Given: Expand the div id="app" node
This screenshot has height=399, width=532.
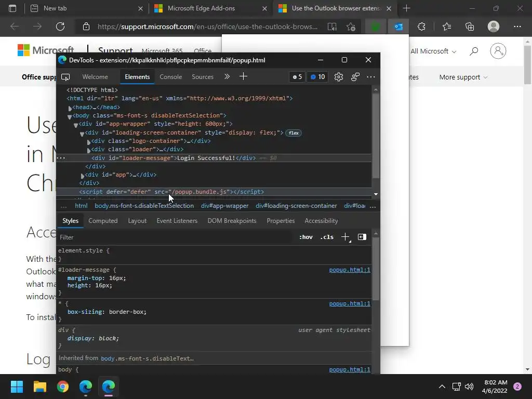Looking at the screenshot, I should click(x=83, y=176).
